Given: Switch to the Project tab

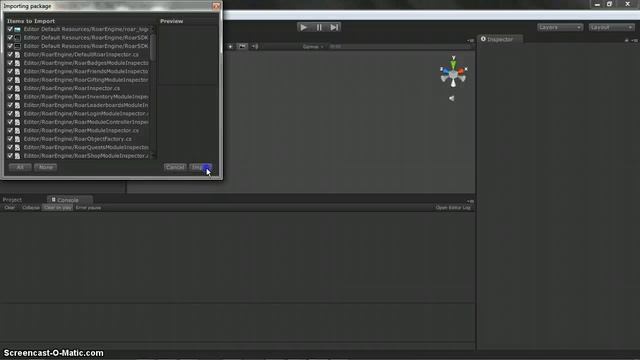Looking at the screenshot, I should 12,200.
